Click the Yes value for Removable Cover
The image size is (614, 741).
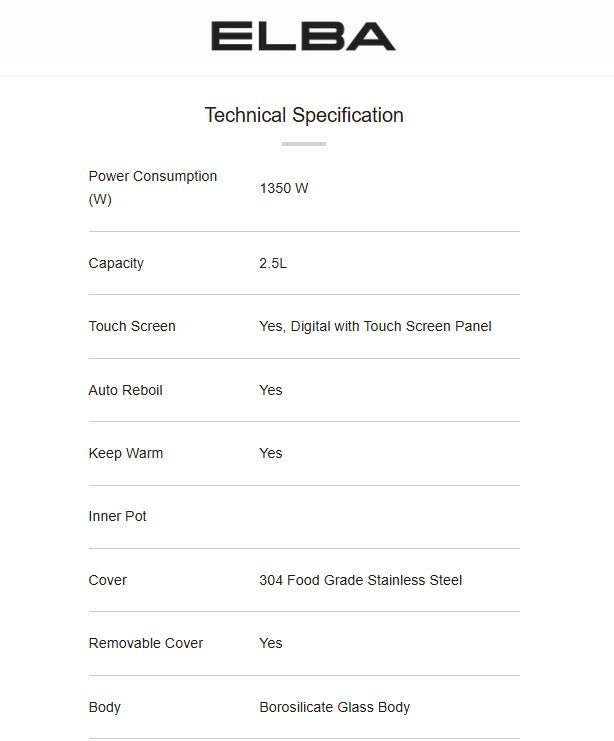[x=271, y=643]
